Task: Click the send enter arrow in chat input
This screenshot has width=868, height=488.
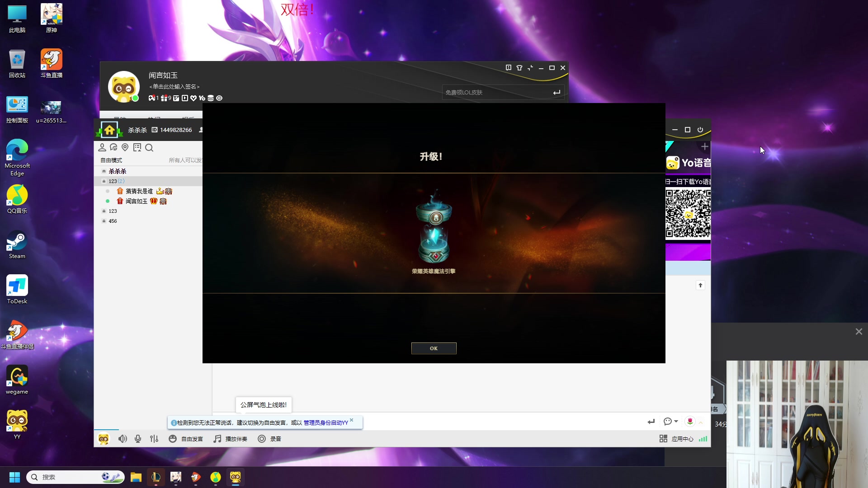Action: click(x=651, y=422)
